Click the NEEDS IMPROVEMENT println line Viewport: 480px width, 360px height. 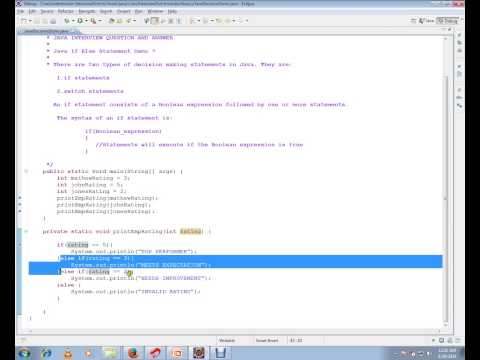coord(141,278)
